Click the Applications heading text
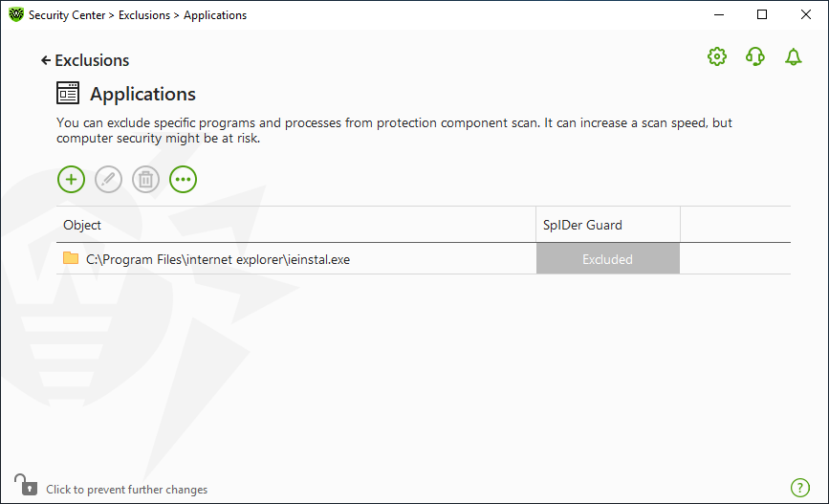Image resolution: width=829 pixels, height=504 pixels. coord(142,94)
